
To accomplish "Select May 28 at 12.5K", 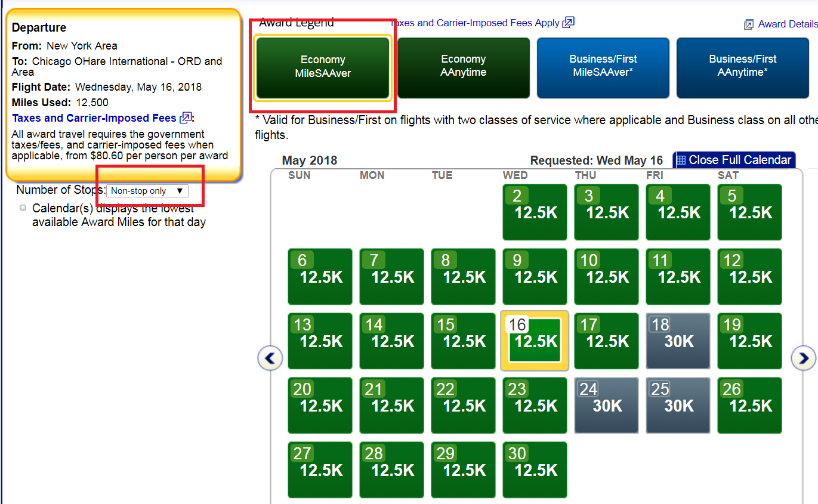I will tap(392, 469).
